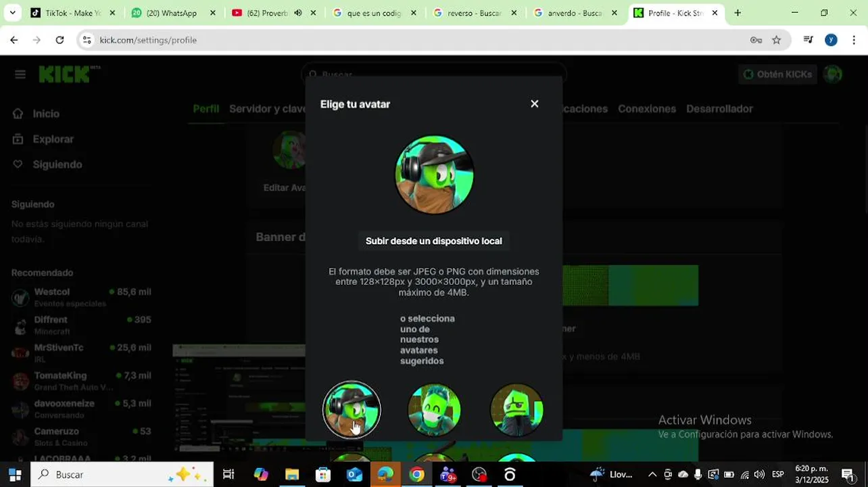Select the suggested avatar with headphones and cap

[x=352, y=410]
